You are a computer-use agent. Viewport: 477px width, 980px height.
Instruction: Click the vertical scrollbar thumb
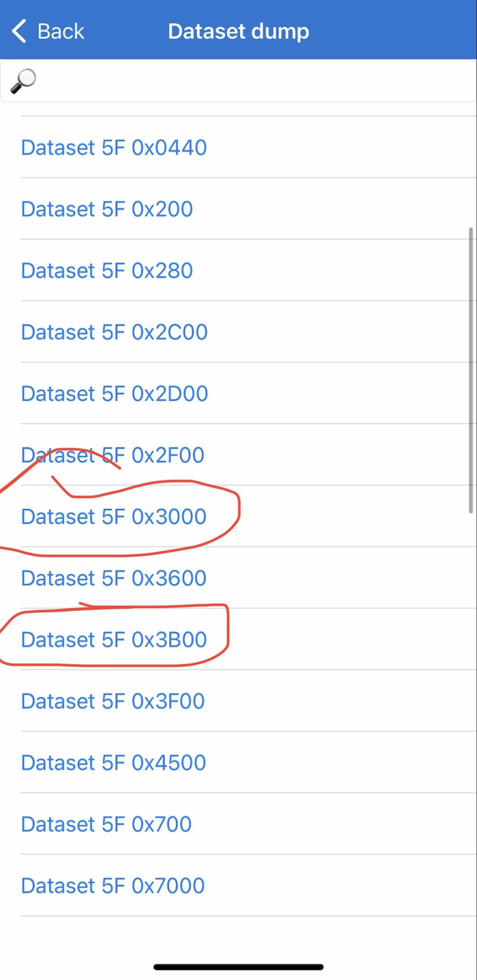click(x=471, y=370)
